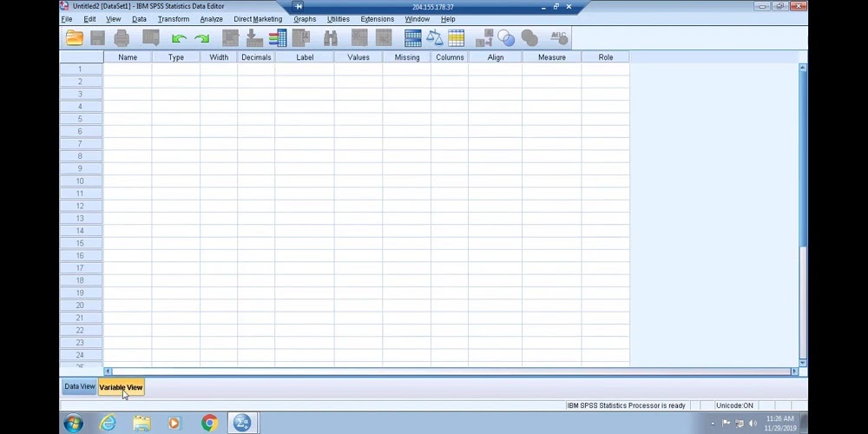Click the green Redo arrow icon
868x434 pixels.
(x=202, y=38)
